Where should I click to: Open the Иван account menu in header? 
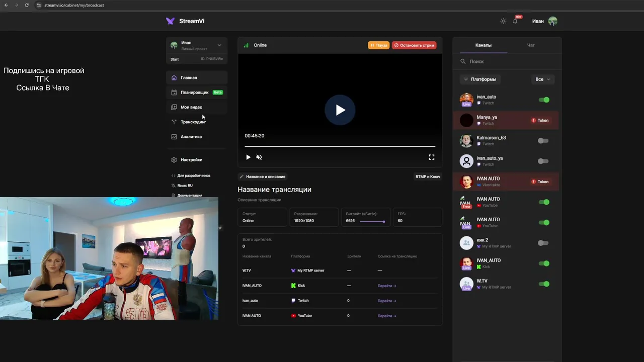(545, 21)
